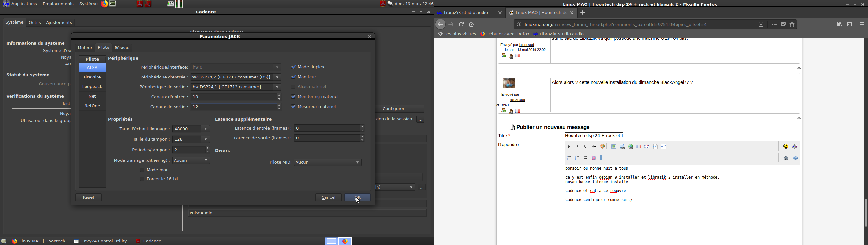Open the Ajustements tab in Cadence
Viewport: 868px width, 245px height.
click(59, 23)
